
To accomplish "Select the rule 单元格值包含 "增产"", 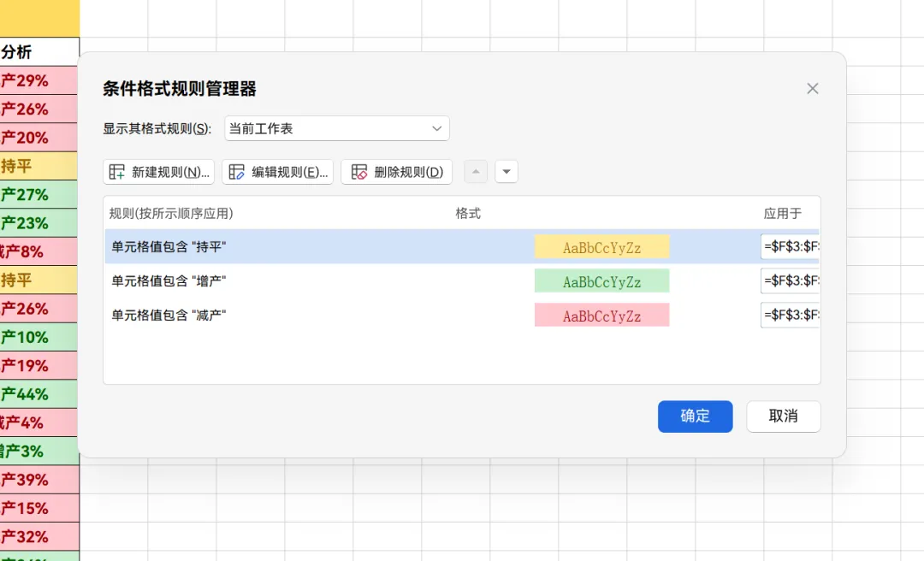I will (x=462, y=280).
